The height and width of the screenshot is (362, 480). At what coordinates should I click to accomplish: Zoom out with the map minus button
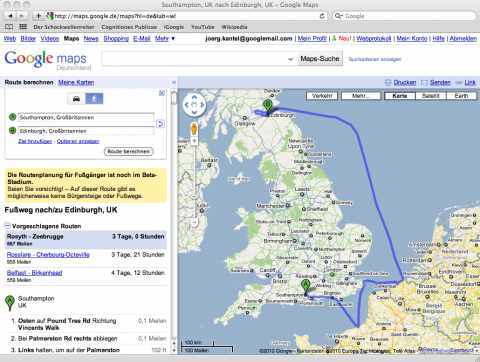tap(194, 222)
